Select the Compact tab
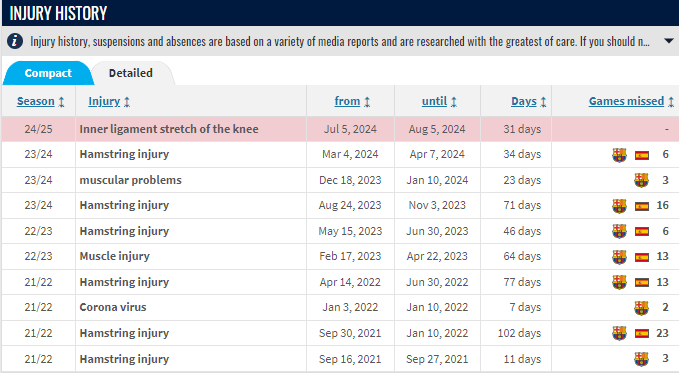This screenshot has width=679, height=373. coord(48,73)
